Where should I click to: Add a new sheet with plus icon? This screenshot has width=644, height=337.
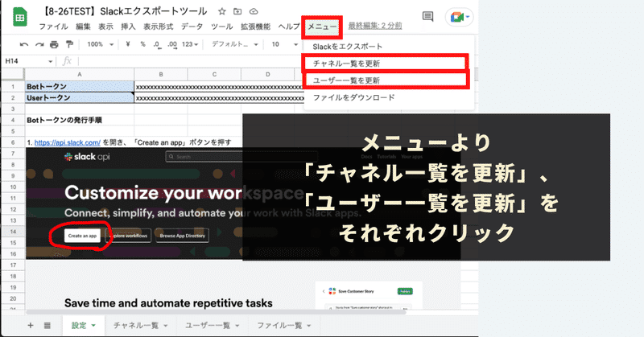pyautogui.click(x=31, y=326)
